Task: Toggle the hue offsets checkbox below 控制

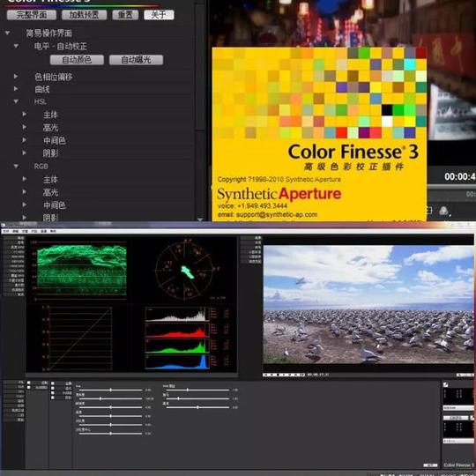Action: 29,388
